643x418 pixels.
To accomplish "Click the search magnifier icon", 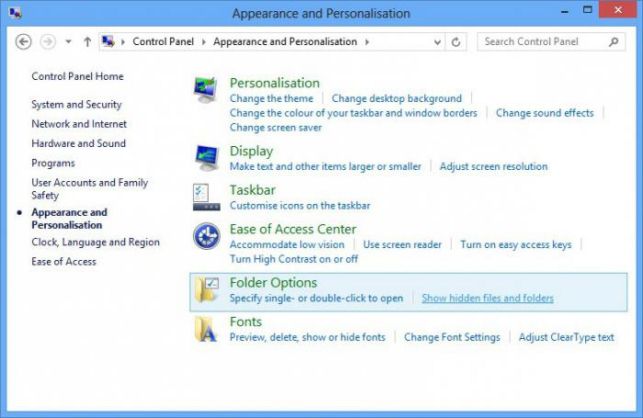I will tap(613, 41).
